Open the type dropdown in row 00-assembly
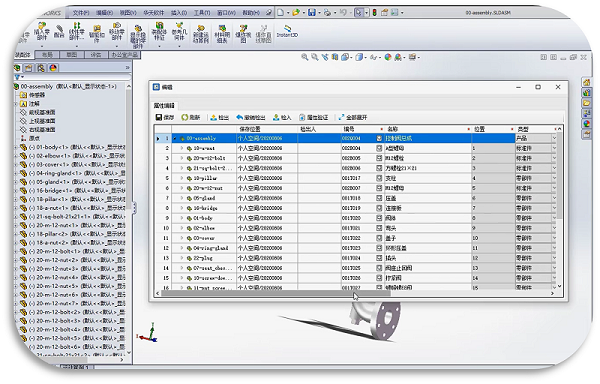 click(x=554, y=138)
